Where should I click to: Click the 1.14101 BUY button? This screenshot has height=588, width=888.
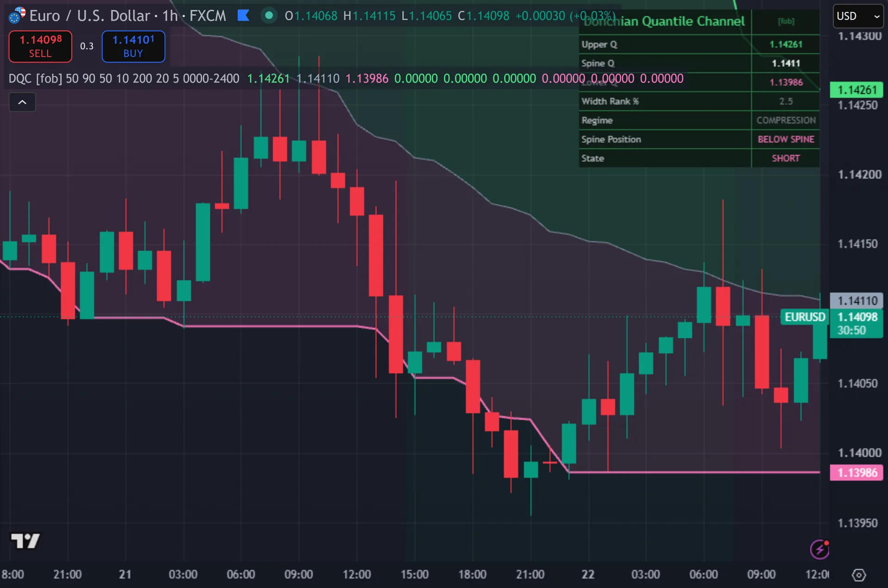click(x=133, y=46)
